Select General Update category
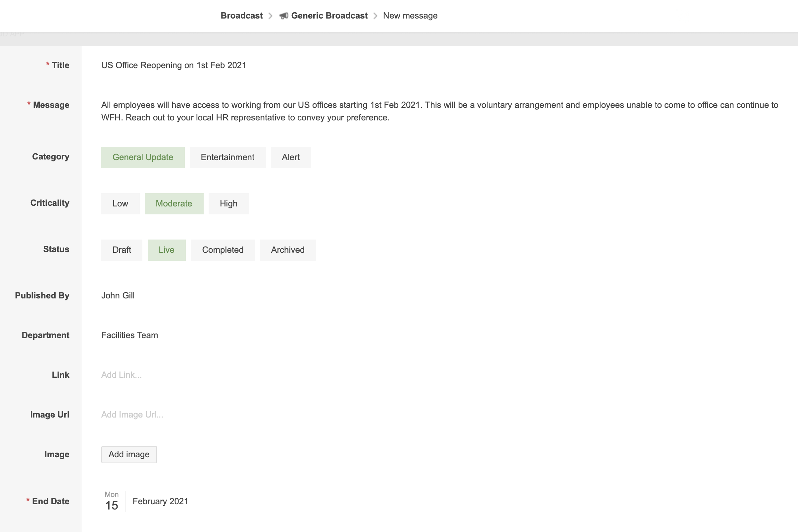798x532 pixels. pyautogui.click(x=143, y=157)
